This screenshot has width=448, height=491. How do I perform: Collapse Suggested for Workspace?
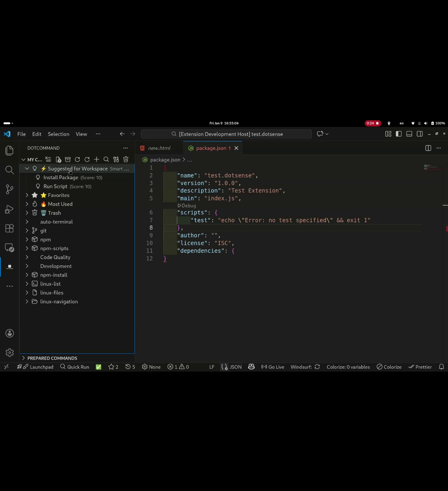27,168
